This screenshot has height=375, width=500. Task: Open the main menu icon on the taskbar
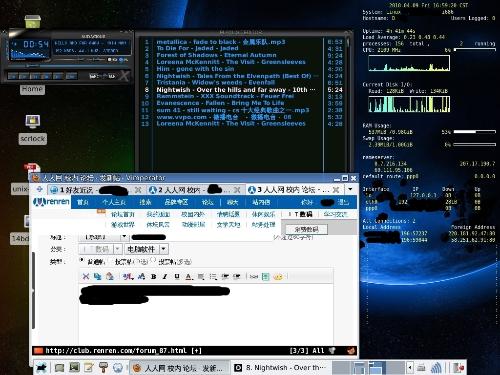click(x=42, y=367)
